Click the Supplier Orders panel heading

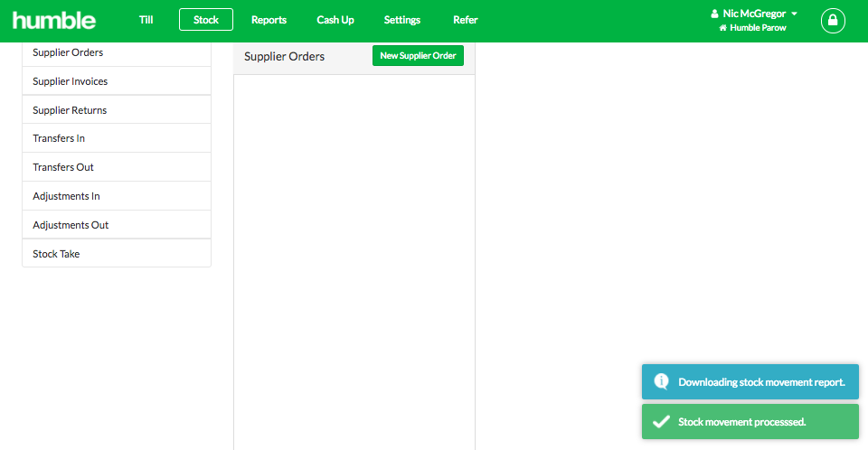[x=285, y=56]
